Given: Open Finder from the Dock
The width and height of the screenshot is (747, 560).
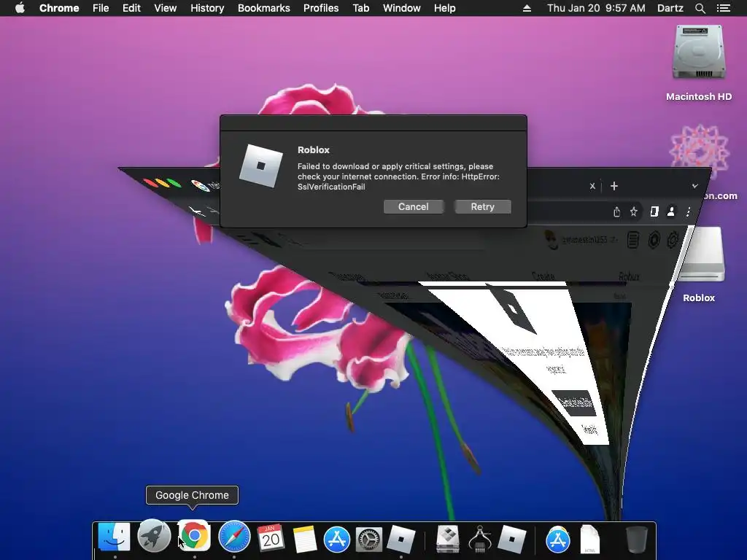Looking at the screenshot, I should [114, 537].
